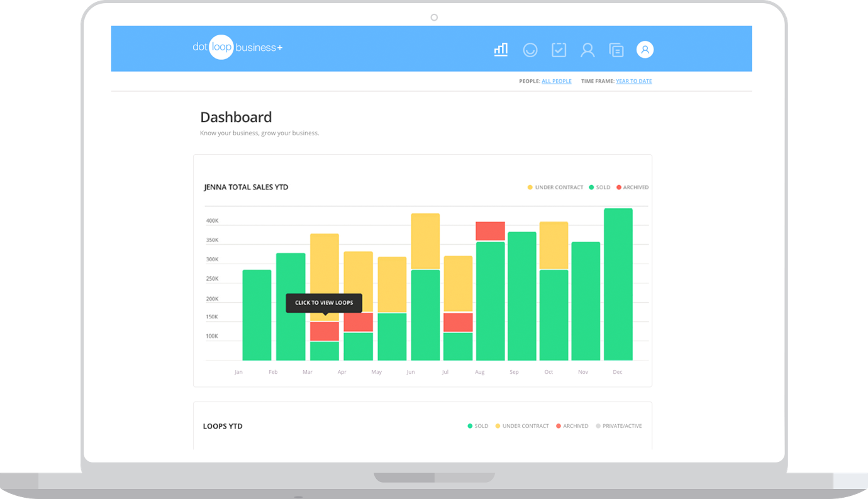Screen dimensions: 868x499
Task: Click the dotloop business+ logo
Action: tap(238, 48)
